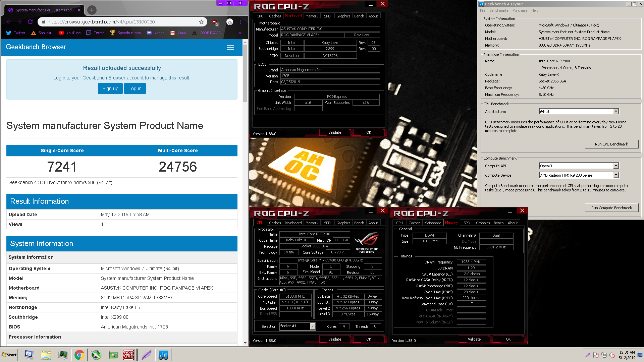Reload the Geekbench page
This screenshot has width=644, height=362.
(30, 22)
